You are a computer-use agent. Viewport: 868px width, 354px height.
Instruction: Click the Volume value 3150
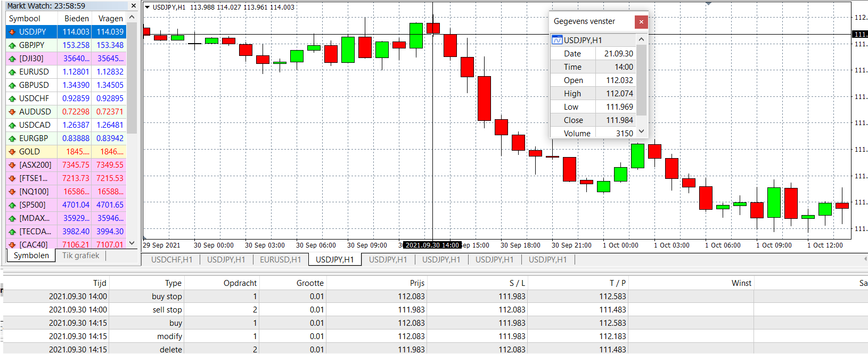coord(625,134)
